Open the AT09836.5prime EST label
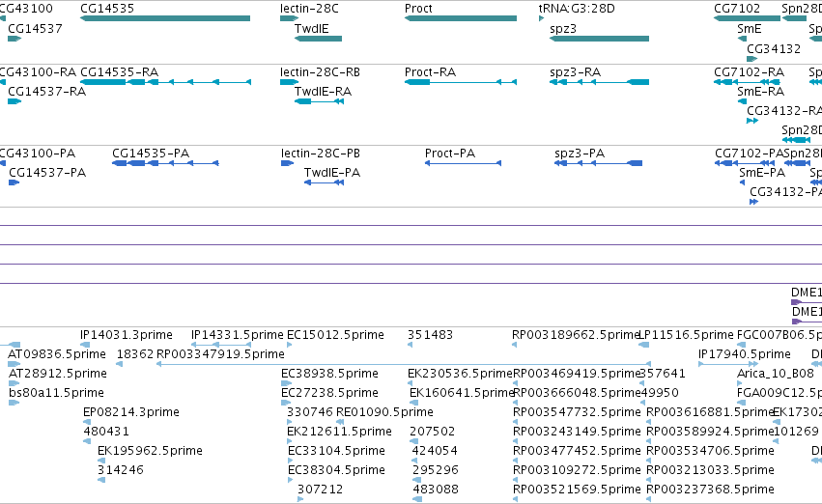The width and height of the screenshot is (822, 504). point(57,353)
